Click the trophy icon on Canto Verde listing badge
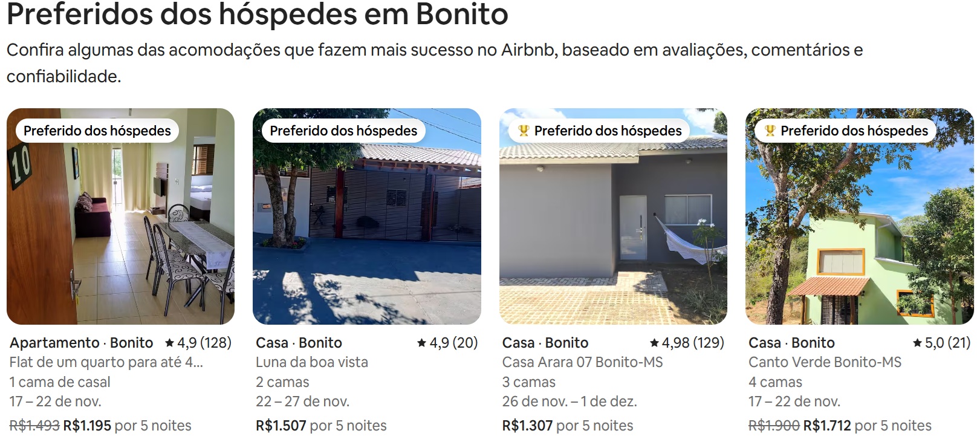This screenshot has width=980, height=442. (770, 131)
